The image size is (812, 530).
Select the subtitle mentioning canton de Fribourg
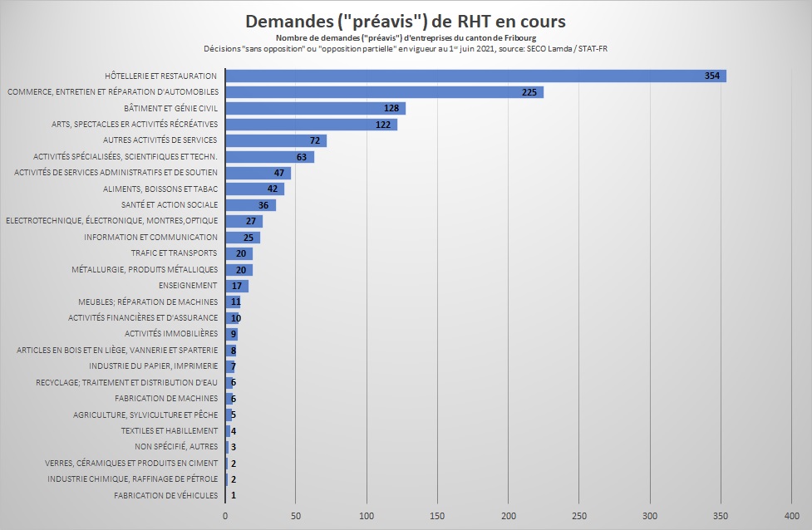(x=406, y=38)
